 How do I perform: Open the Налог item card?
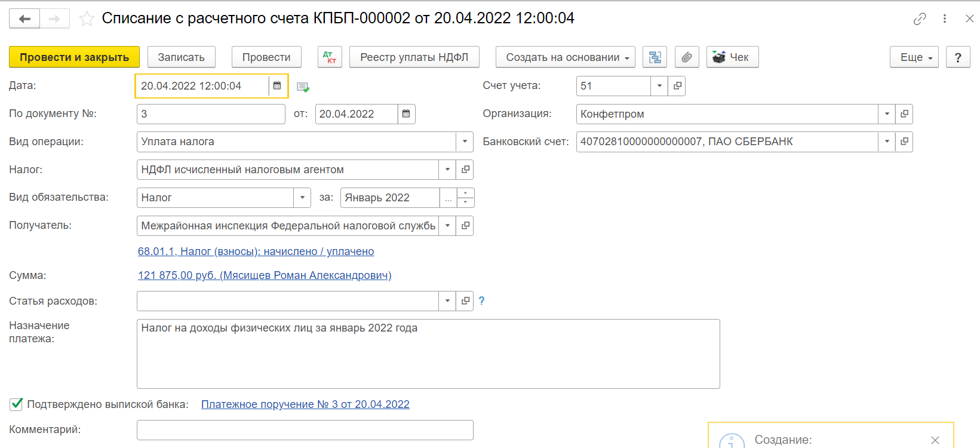pos(465,170)
